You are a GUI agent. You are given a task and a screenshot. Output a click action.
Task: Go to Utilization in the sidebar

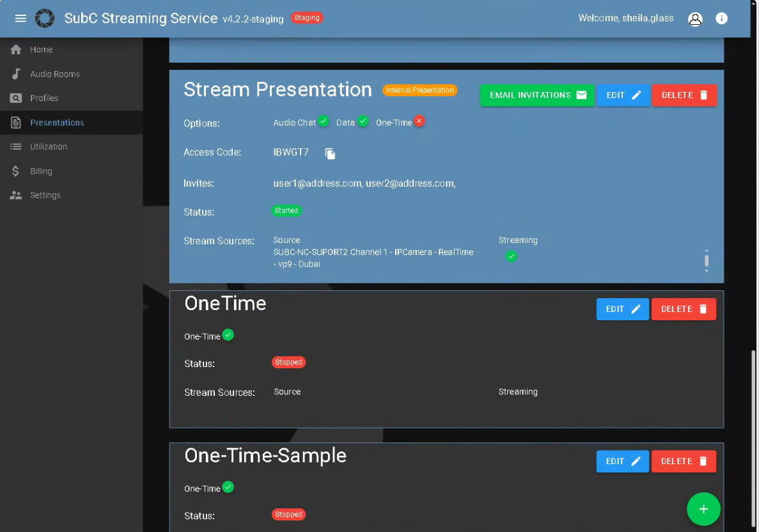pos(48,147)
